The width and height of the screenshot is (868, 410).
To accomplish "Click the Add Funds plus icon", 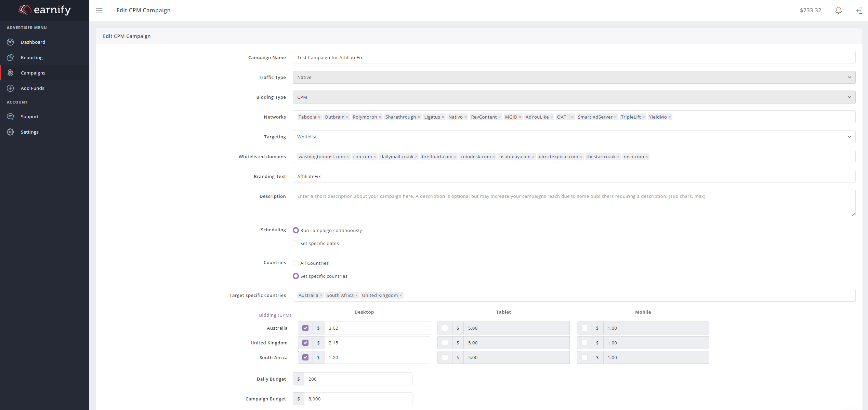I will tap(10, 88).
